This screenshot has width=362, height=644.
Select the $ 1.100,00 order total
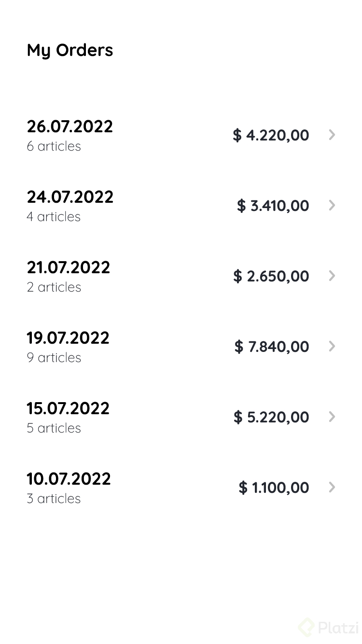[274, 488]
